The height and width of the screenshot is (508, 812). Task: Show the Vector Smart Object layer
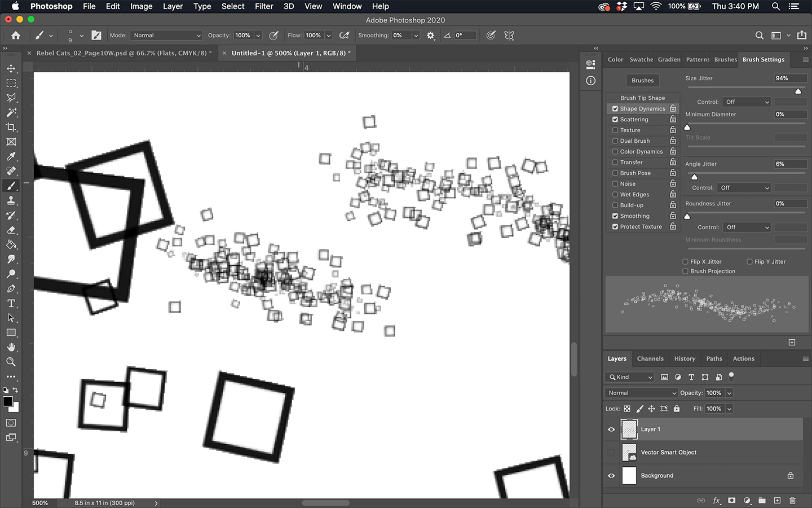(x=611, y=452)
